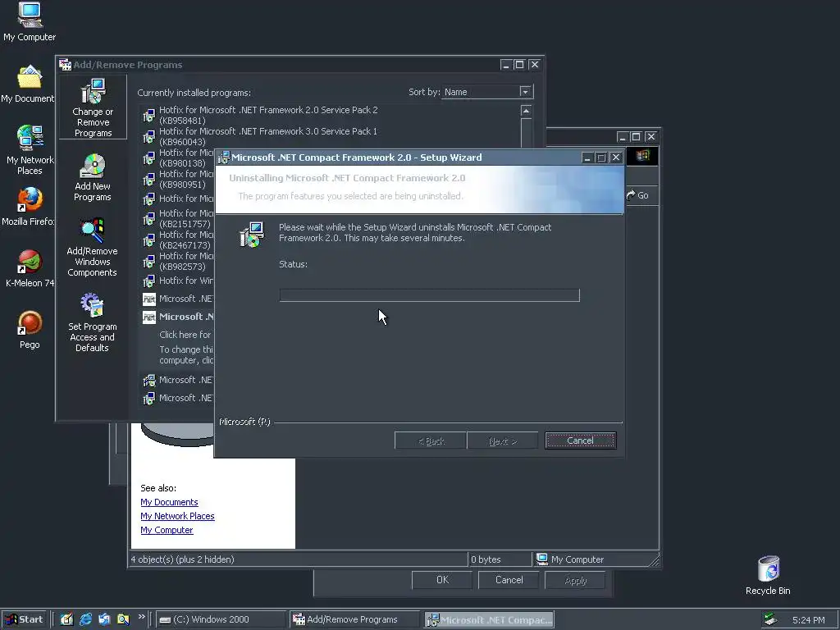
Task: Click OK in the background dialog
Action: tap(442, 580)
